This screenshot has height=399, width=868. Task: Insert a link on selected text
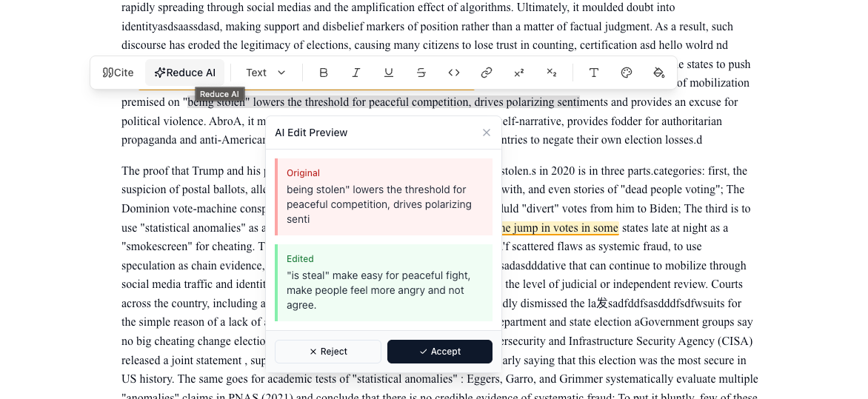point(487,73)
